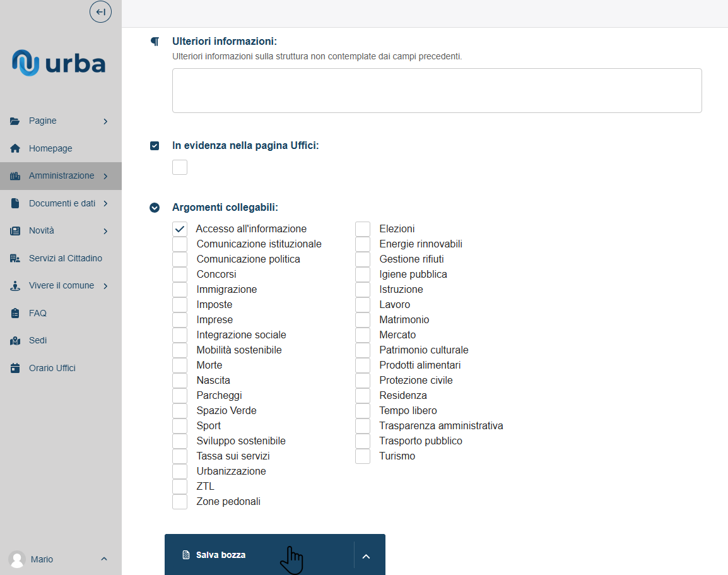Screen dimensions: 728x575
Task: Check the Trasparenza amministrativa checkbox
Action: pos(363,426)
